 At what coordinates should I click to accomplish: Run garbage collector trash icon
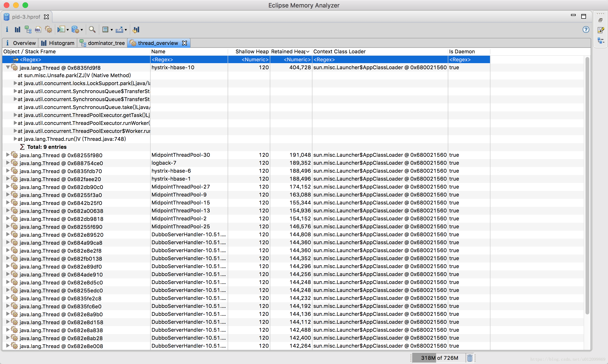tap(470, 358)
